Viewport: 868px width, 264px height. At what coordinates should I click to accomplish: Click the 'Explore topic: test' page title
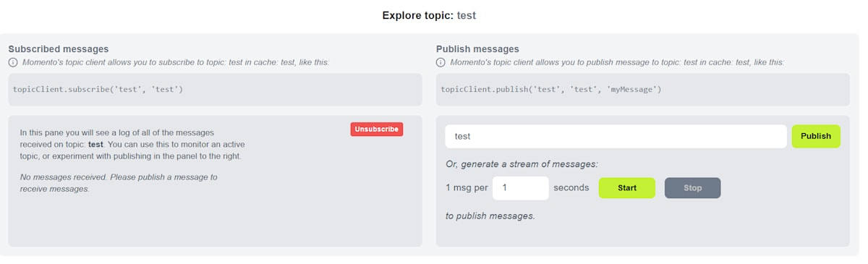point(429,15)
